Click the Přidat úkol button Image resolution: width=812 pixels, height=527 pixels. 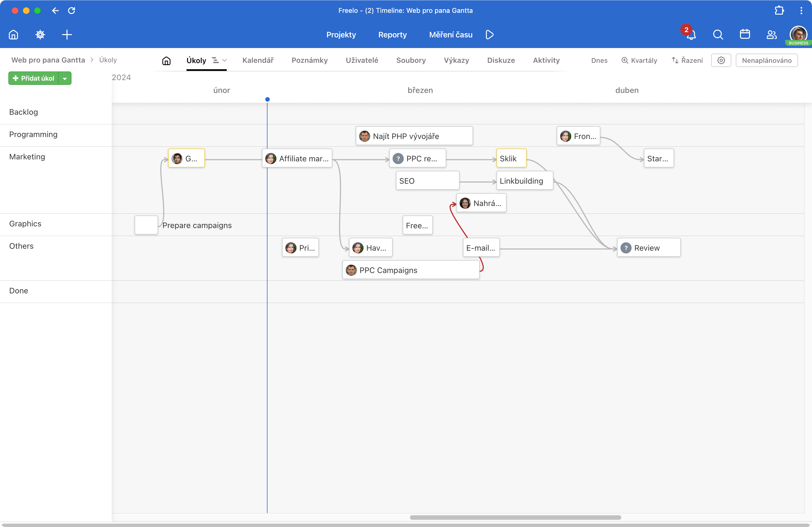coord(34,78)
